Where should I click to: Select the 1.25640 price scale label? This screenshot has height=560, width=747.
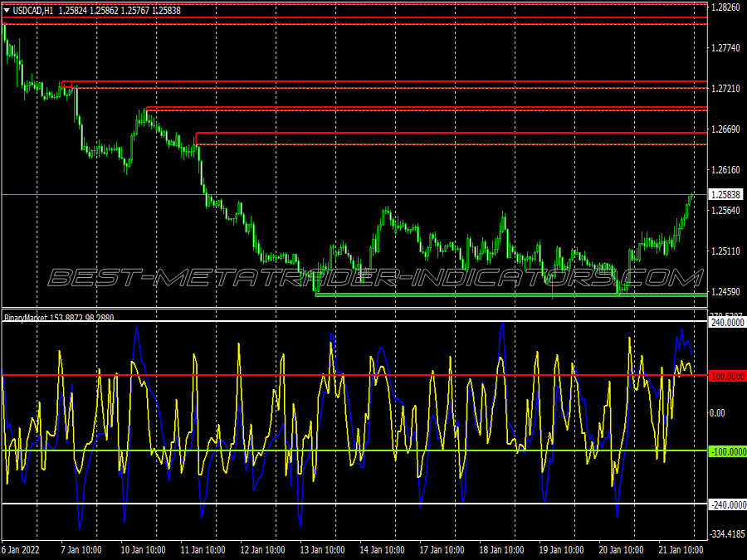tap(725, 211)
